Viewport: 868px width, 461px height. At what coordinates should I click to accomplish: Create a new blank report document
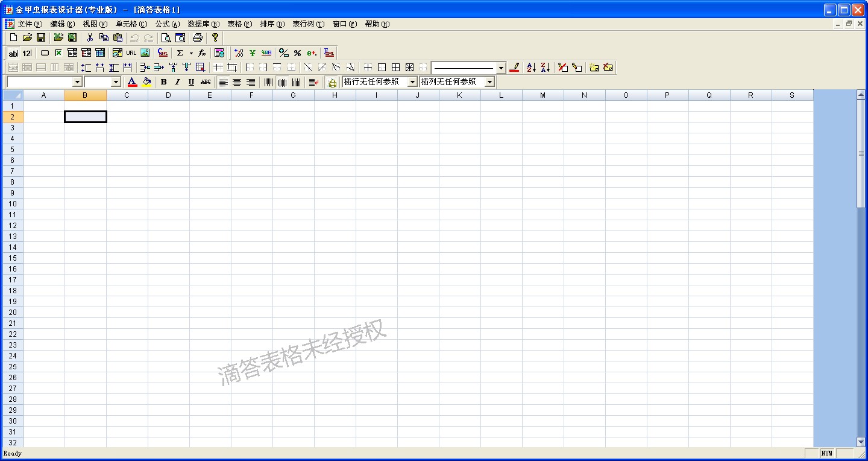pyautogui.click(x=14, y=37)
